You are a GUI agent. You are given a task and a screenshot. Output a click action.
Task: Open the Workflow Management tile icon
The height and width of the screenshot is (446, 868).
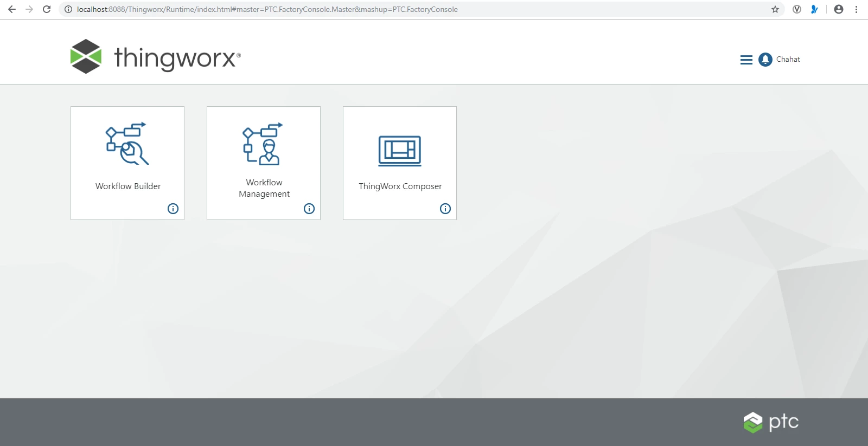click(263, 144)
